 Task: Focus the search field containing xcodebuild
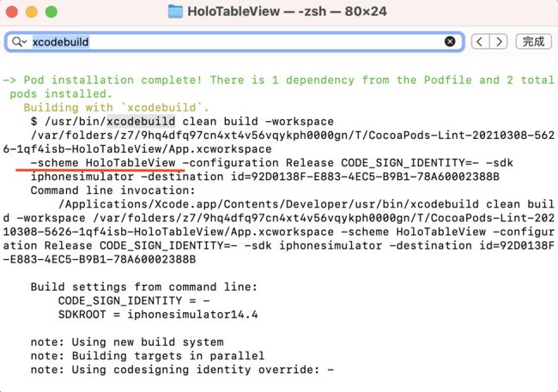234,42
